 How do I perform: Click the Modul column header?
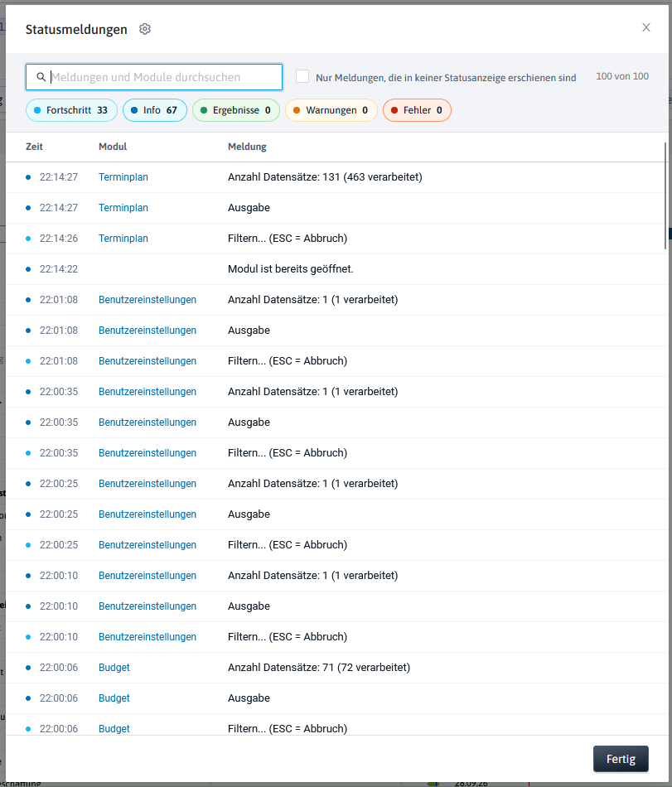[x=113, y=147]
